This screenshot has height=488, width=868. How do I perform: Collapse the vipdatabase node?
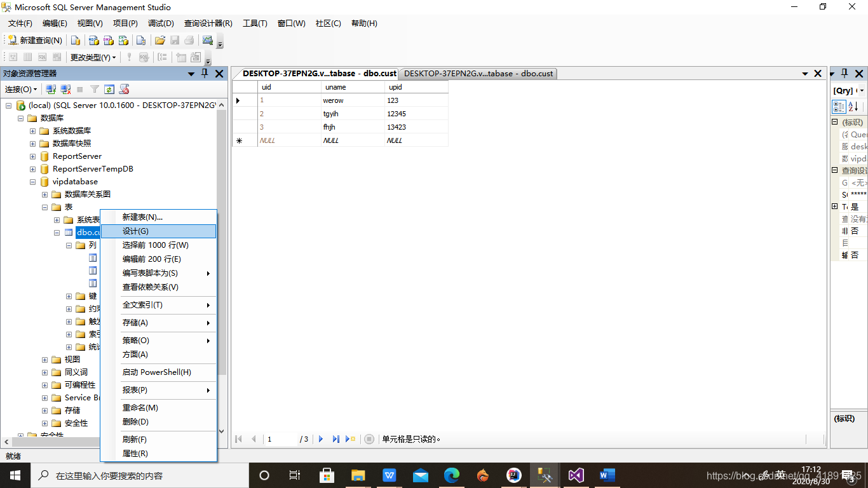[x=33, y=182]
